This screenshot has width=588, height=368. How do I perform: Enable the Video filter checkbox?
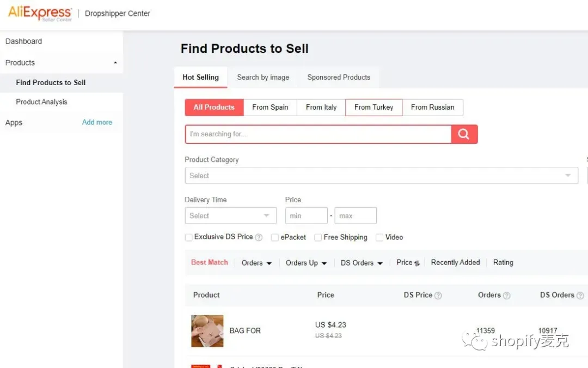379,237
